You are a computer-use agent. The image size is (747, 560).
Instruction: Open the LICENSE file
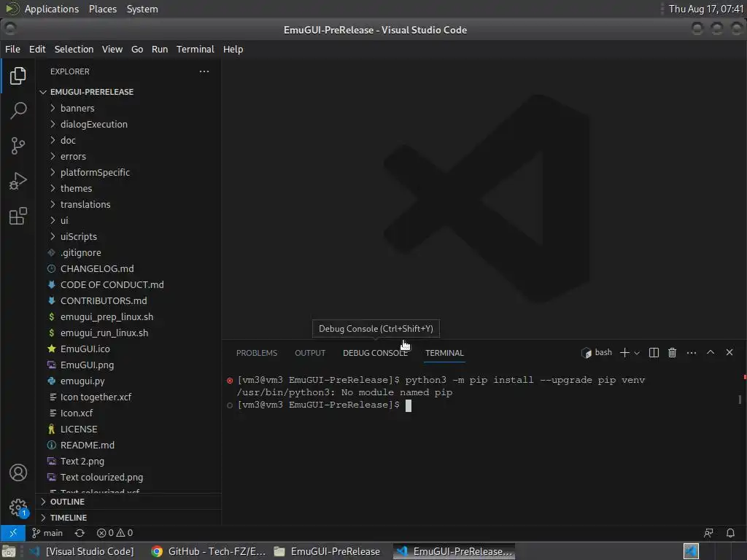click(x=128, y=429)
